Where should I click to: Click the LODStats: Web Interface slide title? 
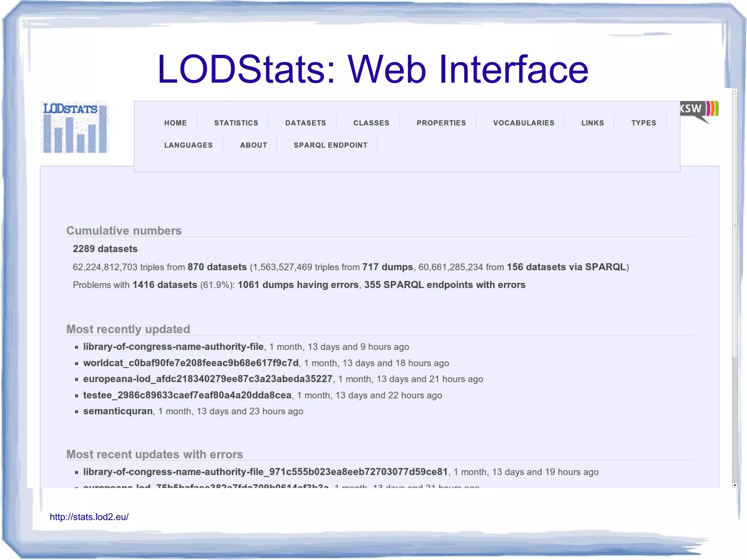coord(373,69)
